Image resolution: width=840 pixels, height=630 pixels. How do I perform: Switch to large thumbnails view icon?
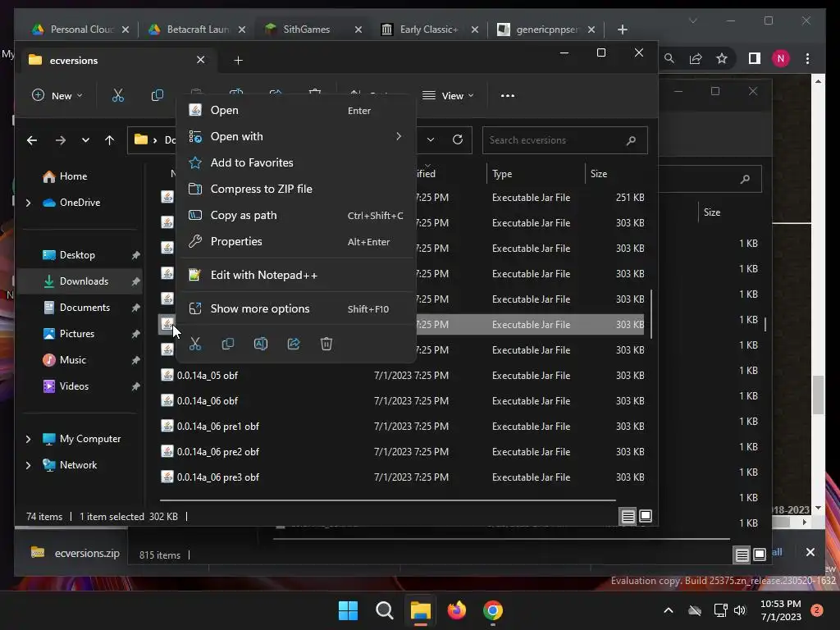point(646,516)
